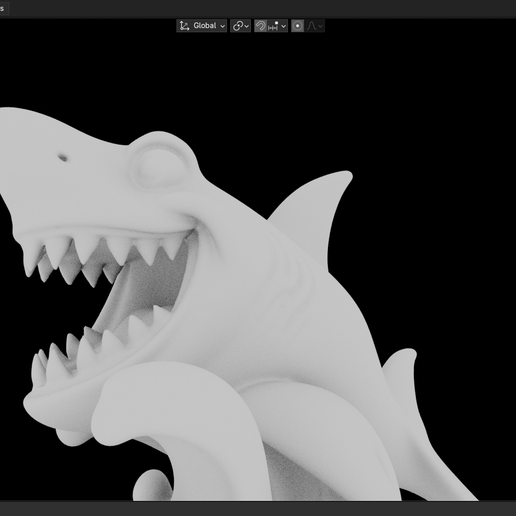
Task: Toggle the snap magnet icon
Action: (260, 26)
